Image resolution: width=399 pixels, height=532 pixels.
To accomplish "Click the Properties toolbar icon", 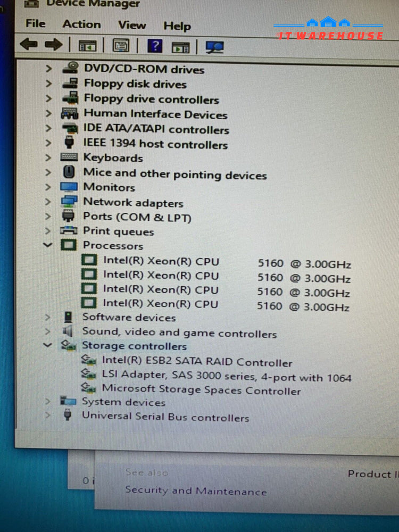I will point(121,46).
